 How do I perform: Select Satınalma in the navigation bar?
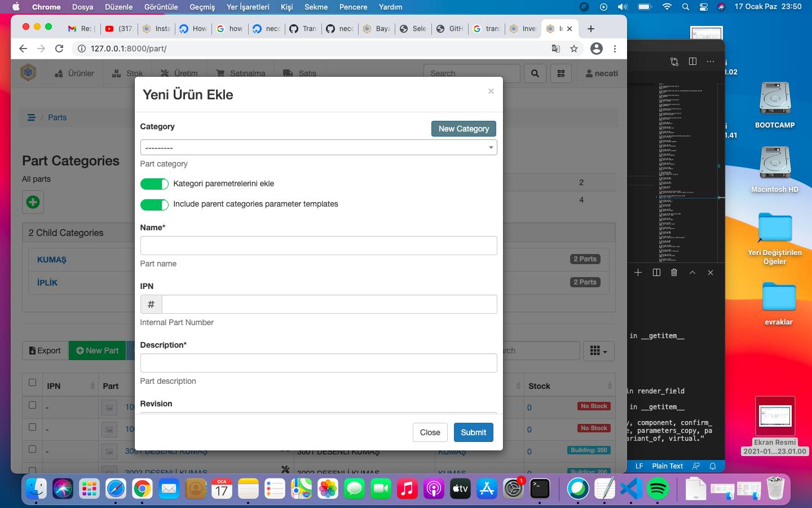[x=240, y=73]
